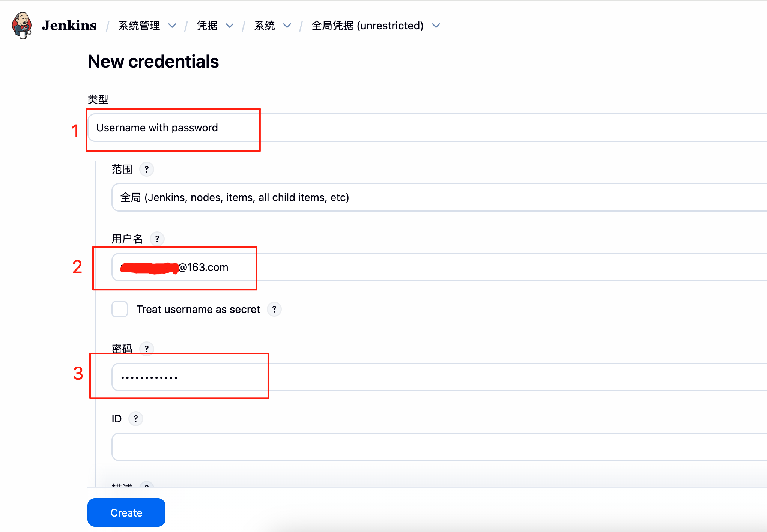Expand chevron next to 系统 breadcrumb
The width and height of the screenshot is (767, 532).
point(287,26)
